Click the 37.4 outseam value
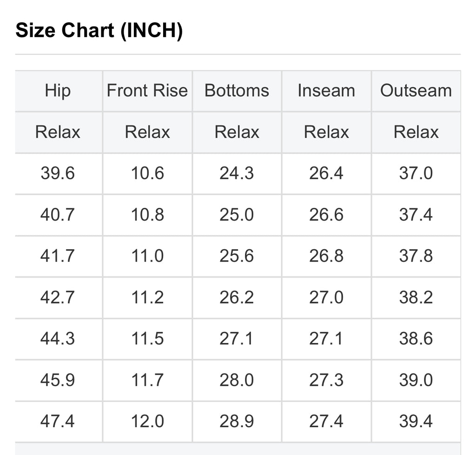This screenshot has width=476, height=455. click(416, 215)
